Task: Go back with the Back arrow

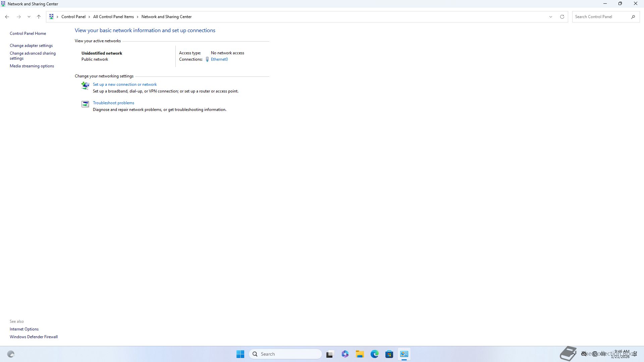Action: pyautogui.click(x=7, y=17)
